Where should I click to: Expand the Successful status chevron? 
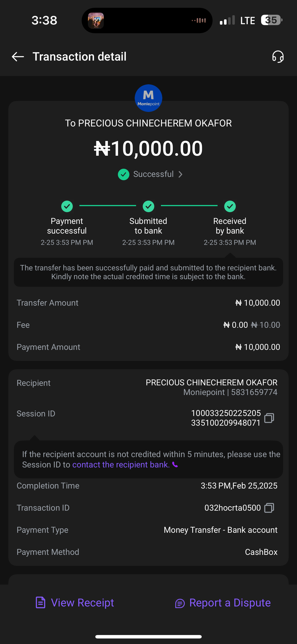point(181,174)
